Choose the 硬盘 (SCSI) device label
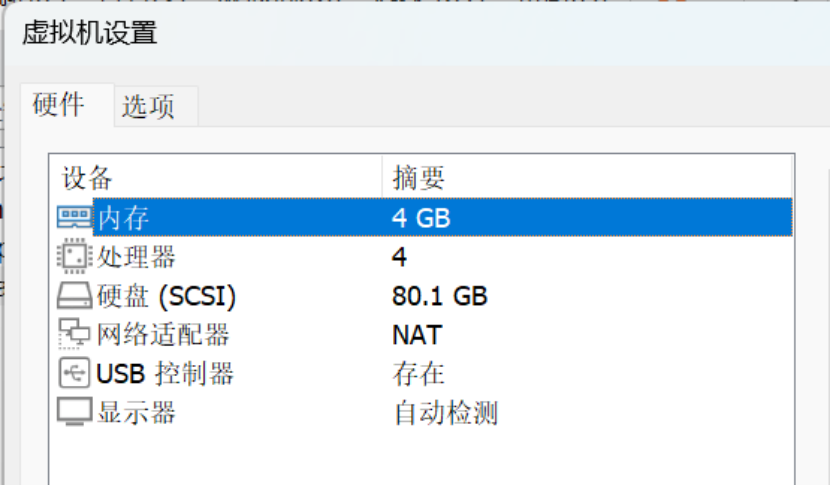830x485 pixels. pyautogui.click(x=166, y=296)
